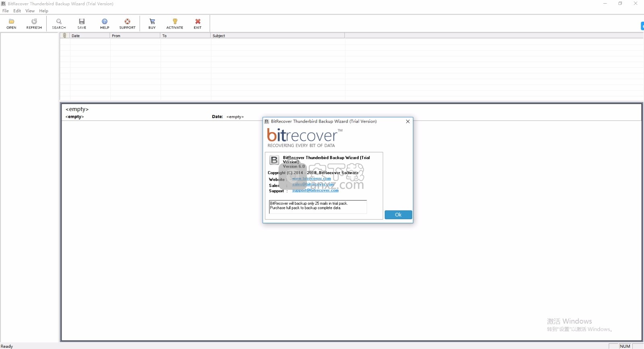Open the Help menu
644x349 pixels.
(43, 11)
